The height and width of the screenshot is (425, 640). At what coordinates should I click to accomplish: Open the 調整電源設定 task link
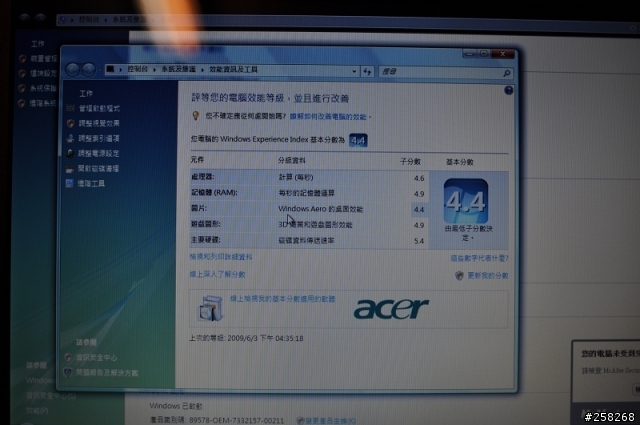click(x=98, y=154)
